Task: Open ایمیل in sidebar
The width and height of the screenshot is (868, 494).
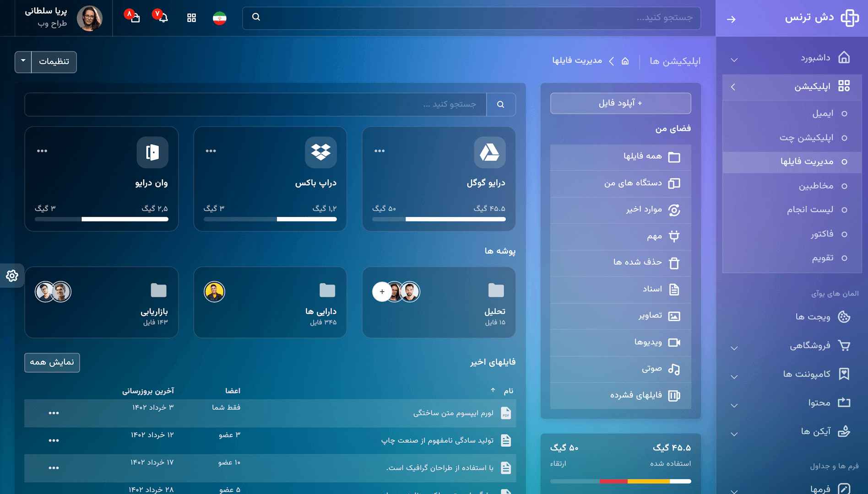Action: 792,113
